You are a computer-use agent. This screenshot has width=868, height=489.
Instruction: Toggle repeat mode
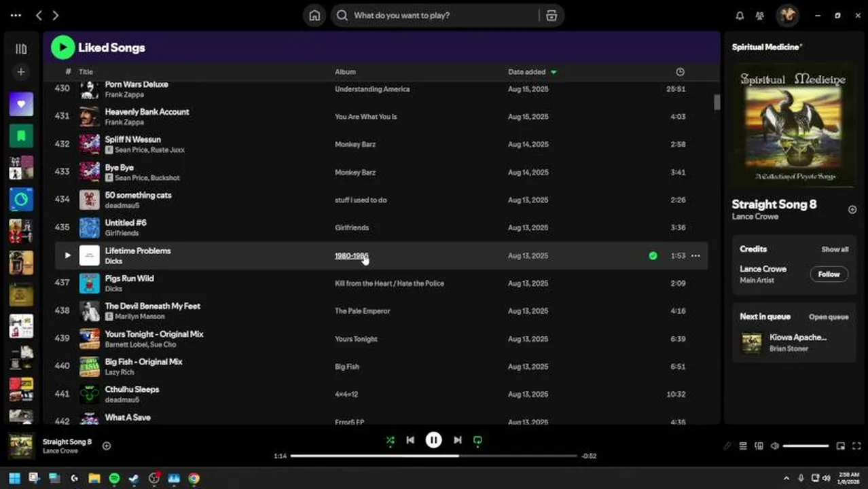pos(477,440)
